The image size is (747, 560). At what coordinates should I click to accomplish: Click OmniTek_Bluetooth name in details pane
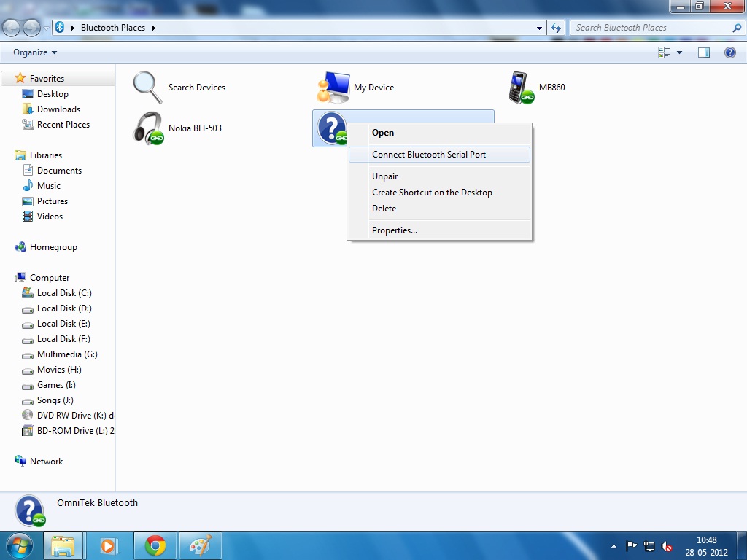[x=97, y=503]
